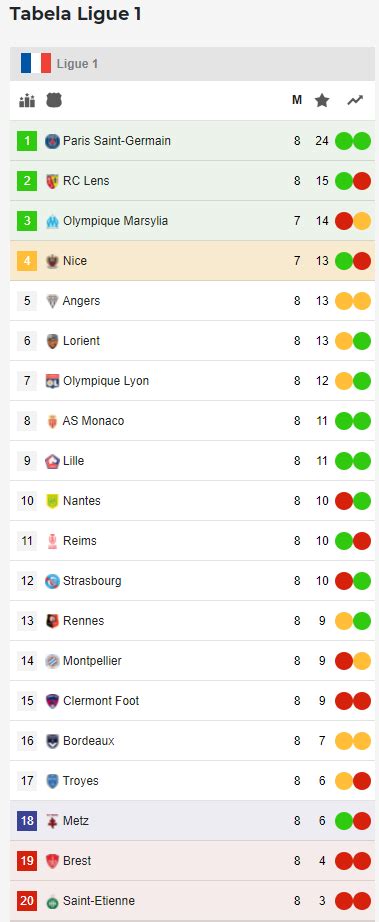Click the Olympique Marsylia crest
This screenshot has width=379, height=922.
52,221
